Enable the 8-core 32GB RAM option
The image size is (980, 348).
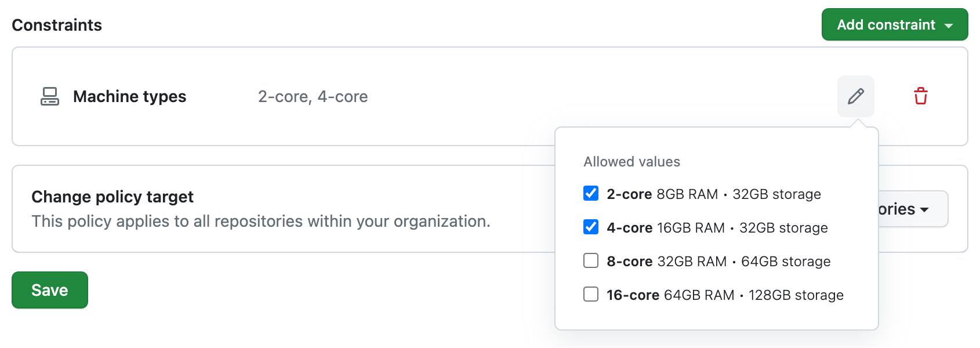pyautogui.click(x=590, y=261)
